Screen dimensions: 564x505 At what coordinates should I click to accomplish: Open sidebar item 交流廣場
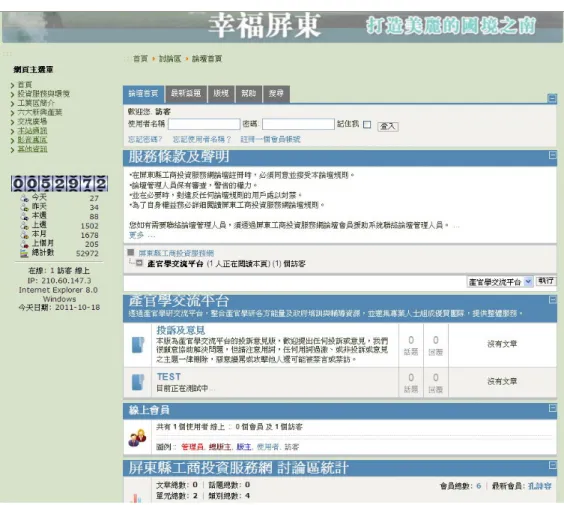(x=32, y=122)
